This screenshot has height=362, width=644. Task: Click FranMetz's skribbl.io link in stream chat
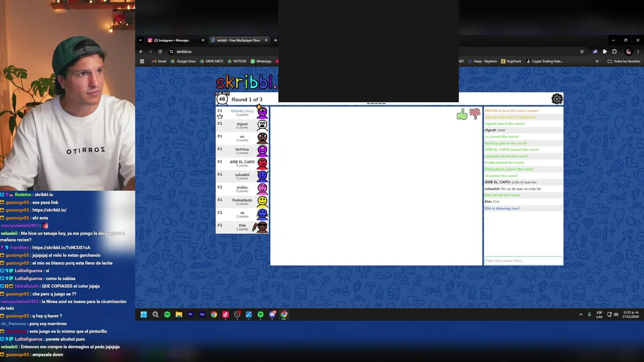tap(61, 248)
